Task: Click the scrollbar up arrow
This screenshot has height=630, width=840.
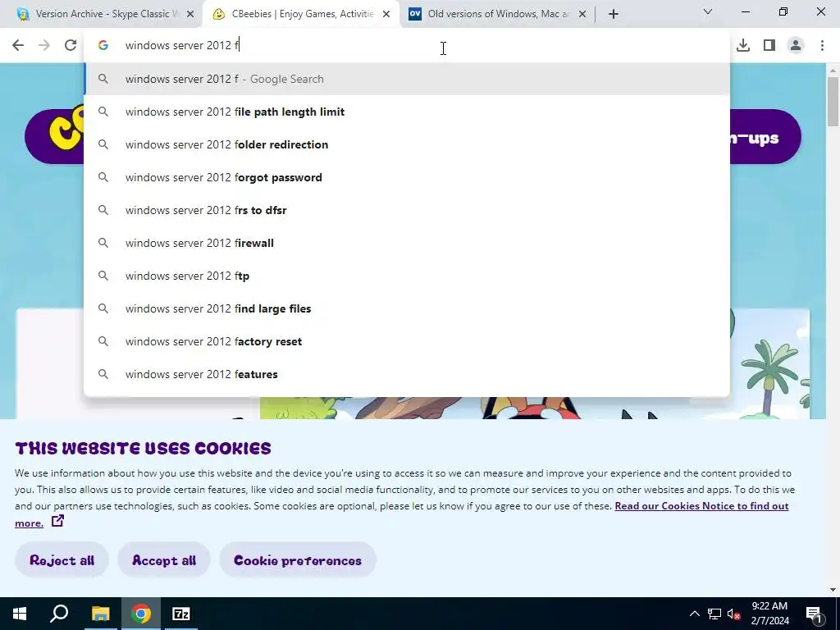Action: click(833, 71)
